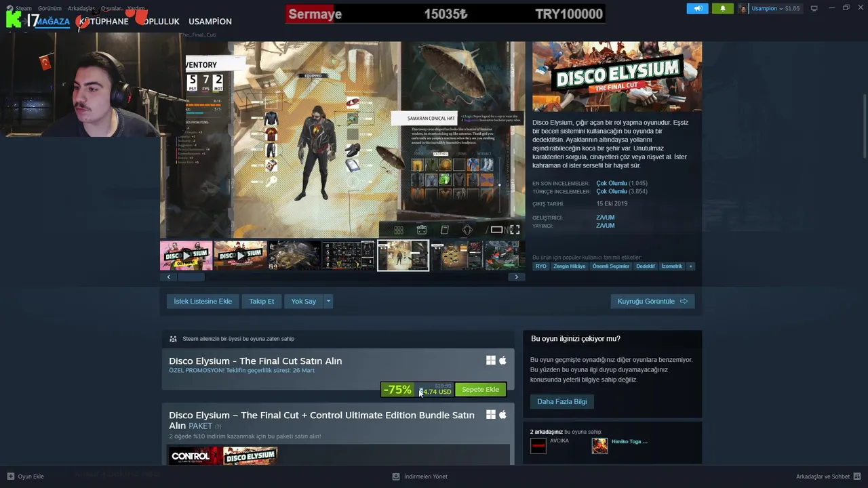Click the wallet balance $1.85
The image size is (868, 488).
point(793,9)
